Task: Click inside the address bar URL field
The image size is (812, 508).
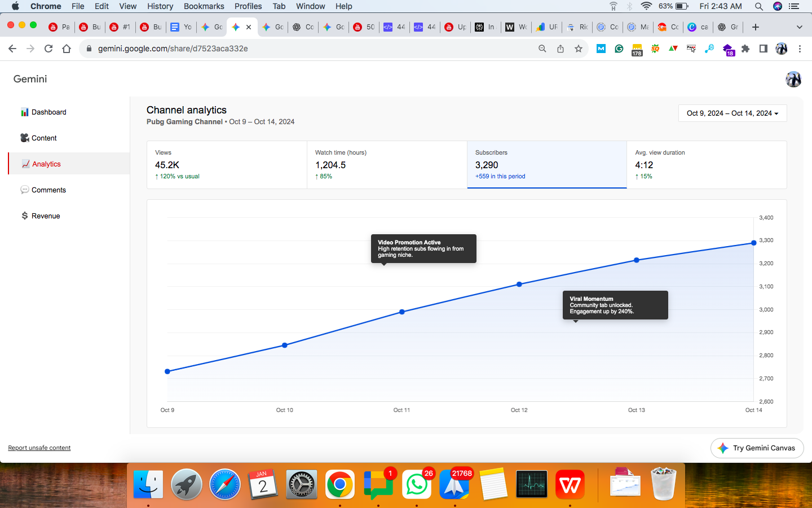Action: pos(169,49)
